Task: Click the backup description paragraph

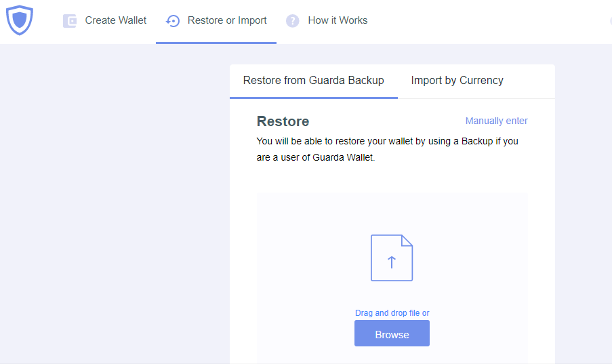Action: coord(387,149)
